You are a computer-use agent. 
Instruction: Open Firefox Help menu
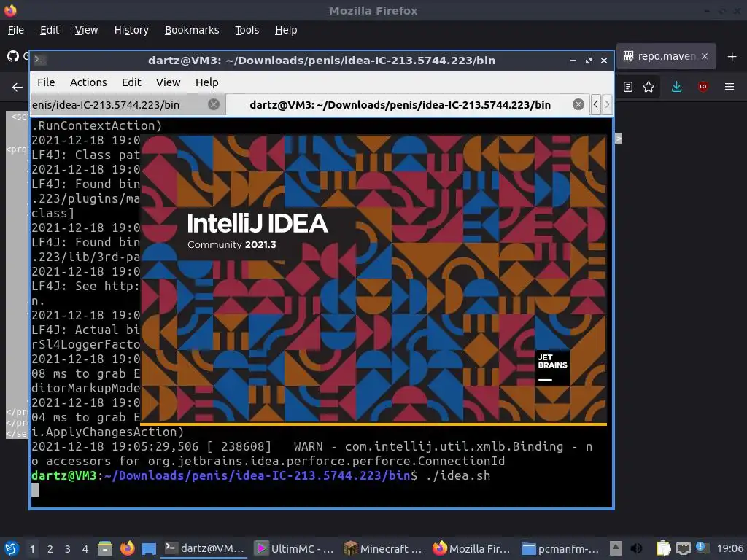pos(286,30)
